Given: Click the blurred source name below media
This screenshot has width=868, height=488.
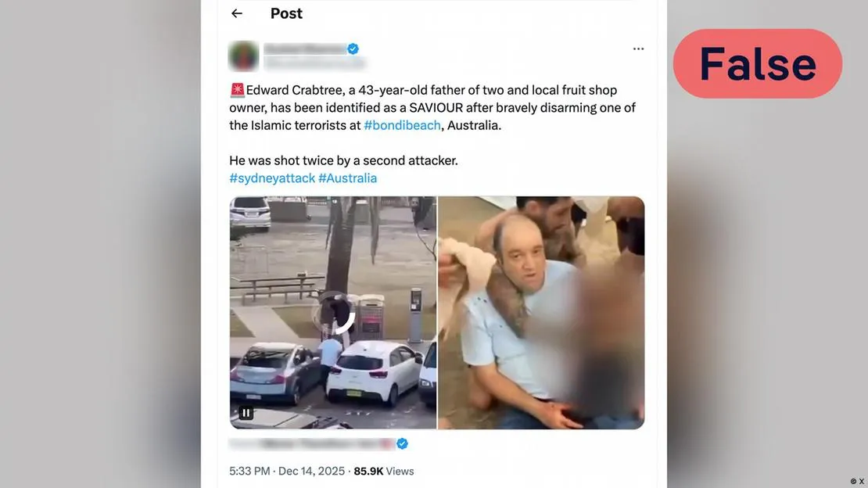Looking at the screenshot, I should pyautogui.click(x=312, y=443).
